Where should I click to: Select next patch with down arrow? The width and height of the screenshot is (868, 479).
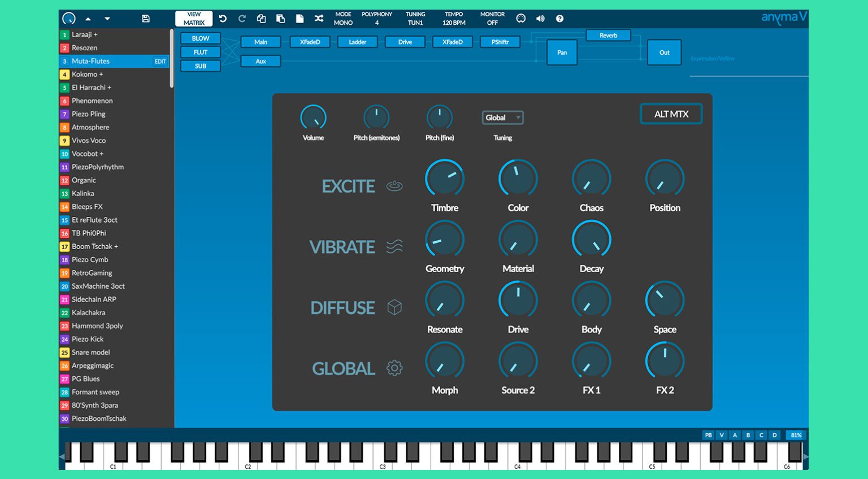(107, 19)
